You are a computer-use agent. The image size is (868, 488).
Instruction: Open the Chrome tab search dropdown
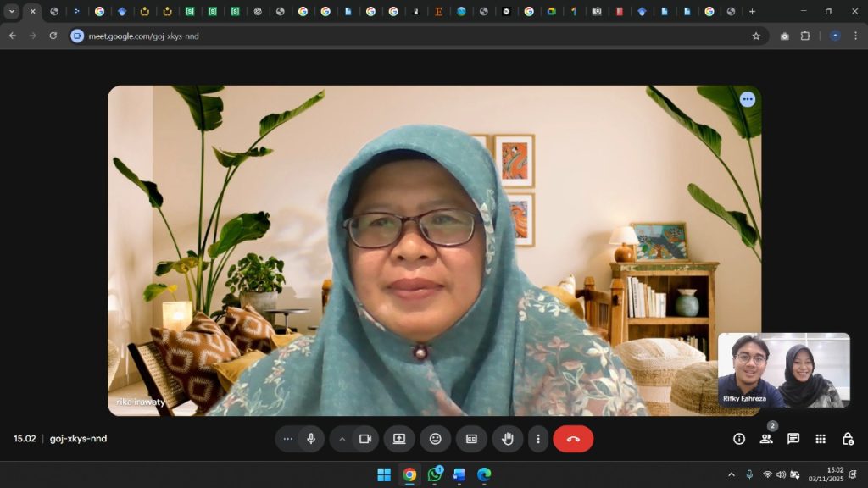(12, 12)
